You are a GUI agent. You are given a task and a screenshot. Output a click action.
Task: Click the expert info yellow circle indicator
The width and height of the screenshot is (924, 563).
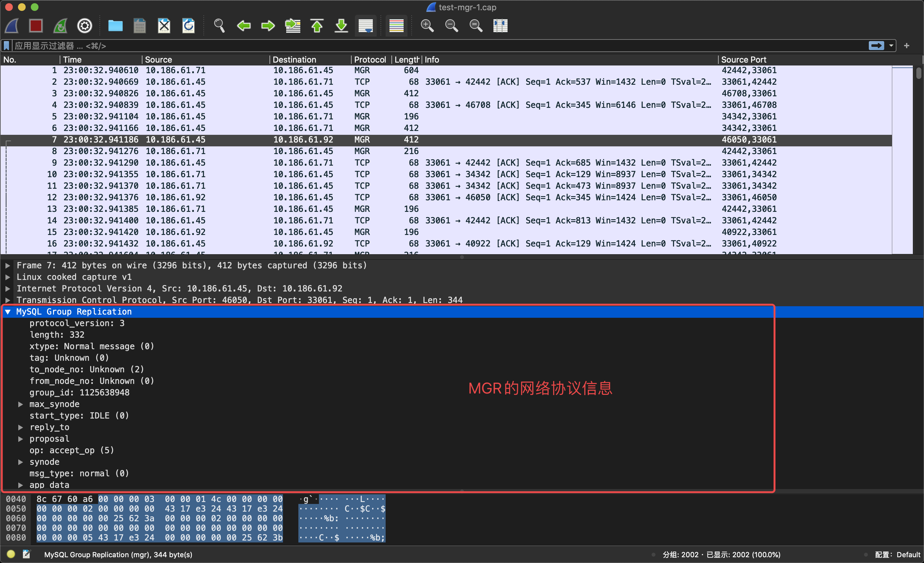[x=11, y=554]
